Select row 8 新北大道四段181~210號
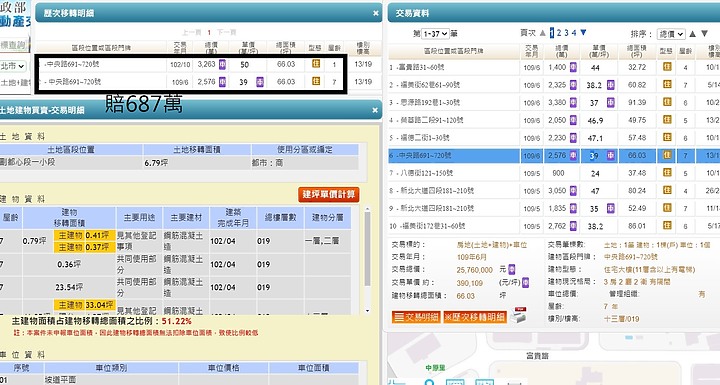This screenshot has width=720, height=385. tap(554, 191)
